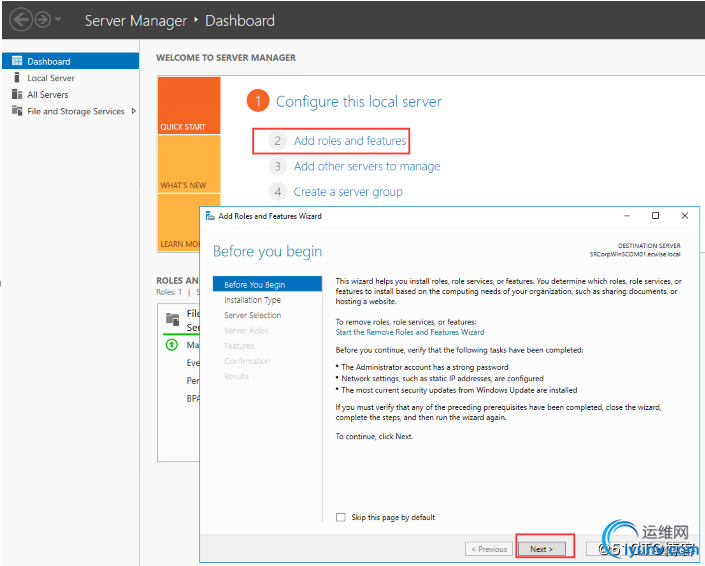This screenshot has width=705, height=566.
Task: Click Configure this local server link
Action: click(358, 102)
